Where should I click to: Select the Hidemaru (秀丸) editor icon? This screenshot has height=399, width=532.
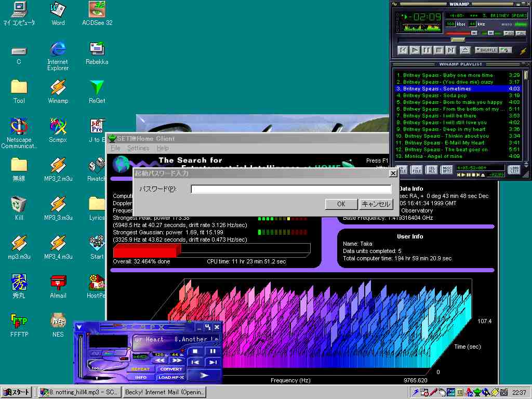(x=19, y=286)
